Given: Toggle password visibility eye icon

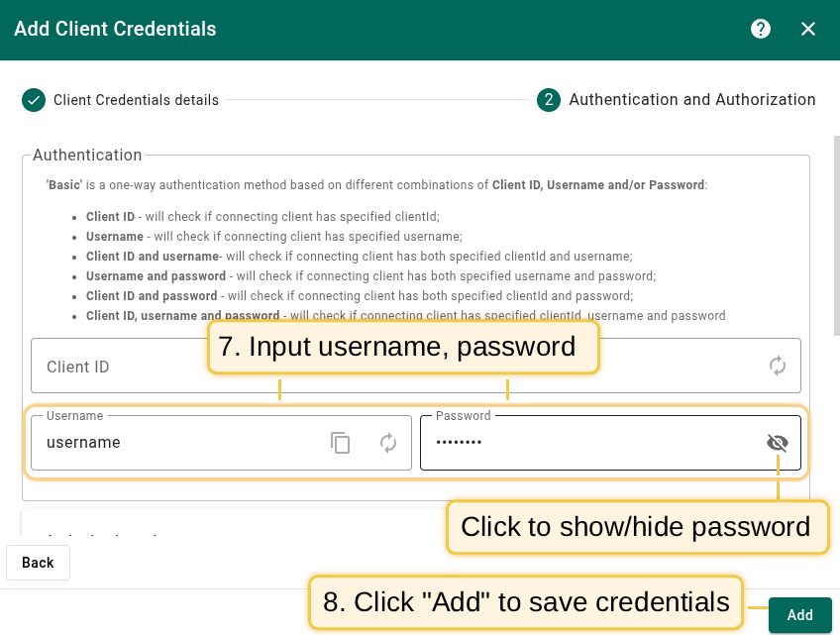Looking at the screenshot, I should point(778,443).
